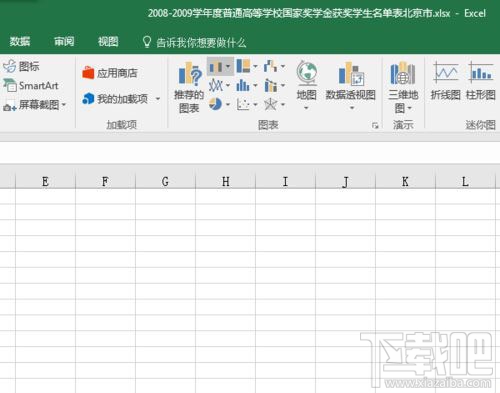Click the Tell Me lightbulb icon
Image resolution: width=500 pixels, height=393 pixels.
(x=147, y=42)
